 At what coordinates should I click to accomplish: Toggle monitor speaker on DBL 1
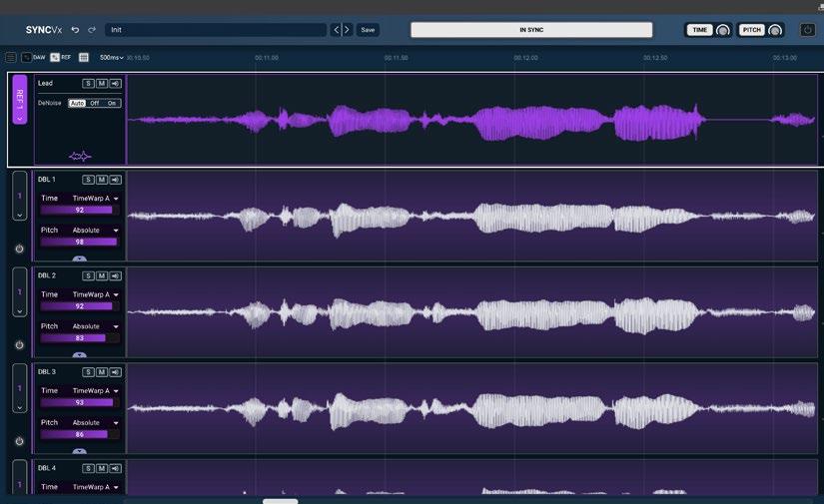coord(116,180)
